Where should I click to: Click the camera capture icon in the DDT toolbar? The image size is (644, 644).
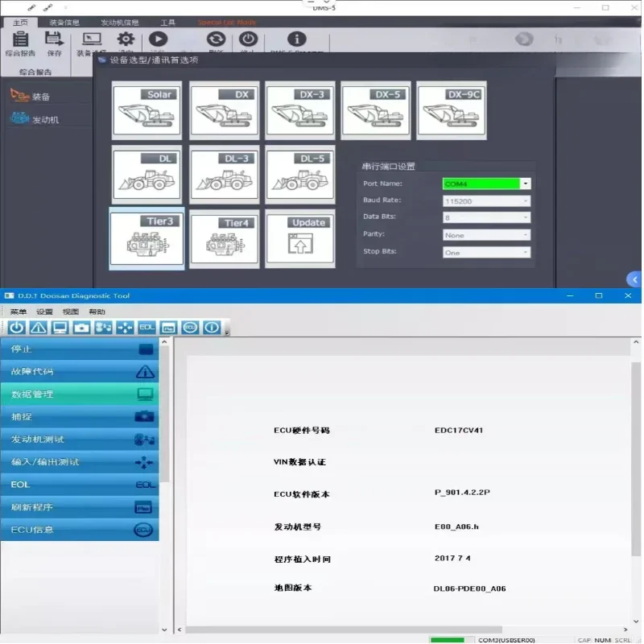pyautogui.click(x=82, y=328)
